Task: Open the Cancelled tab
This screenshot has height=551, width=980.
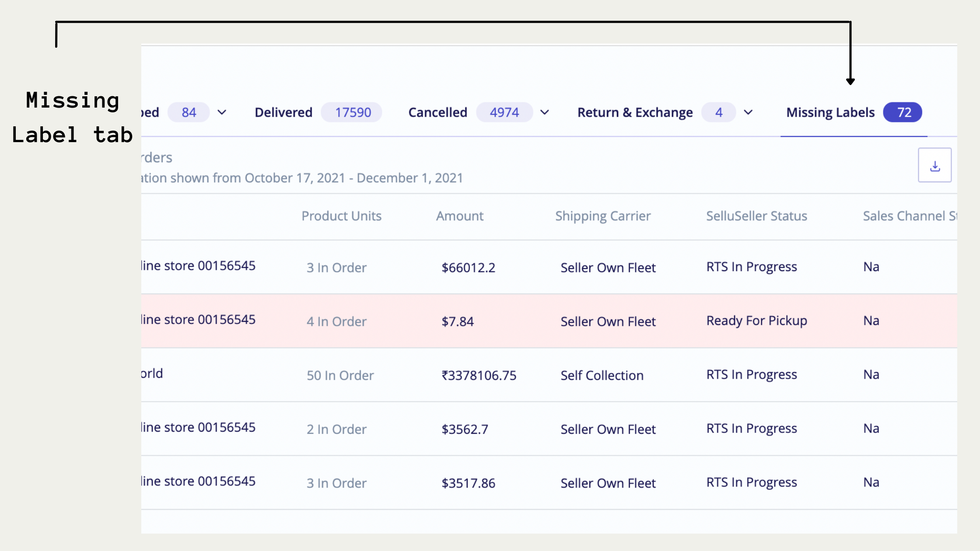Action: (438, 112)
